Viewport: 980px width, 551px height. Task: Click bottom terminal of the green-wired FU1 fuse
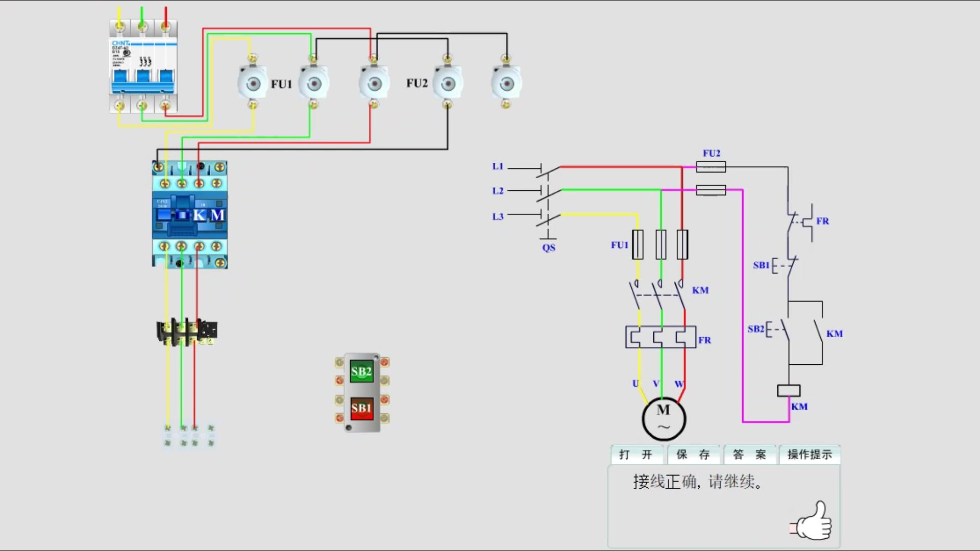313,105
